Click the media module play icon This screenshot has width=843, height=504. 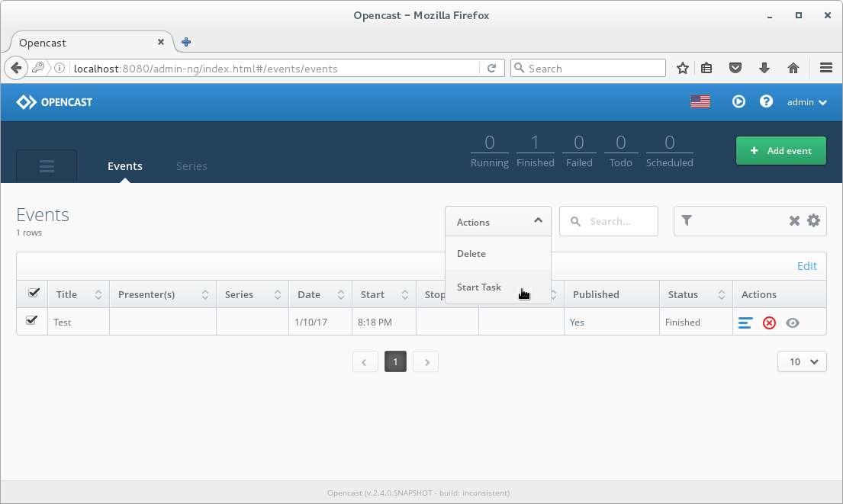coord(738,101)
